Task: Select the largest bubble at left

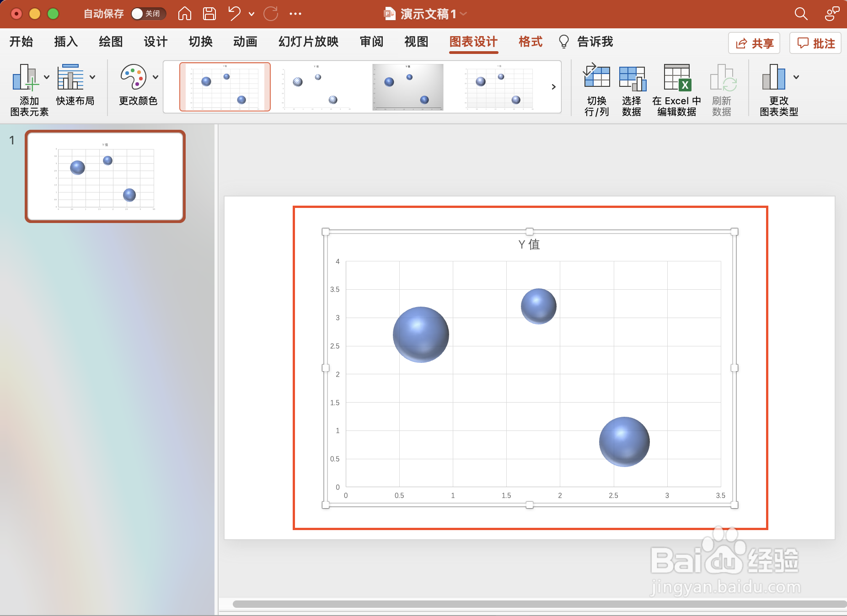Action: point(421,335)
